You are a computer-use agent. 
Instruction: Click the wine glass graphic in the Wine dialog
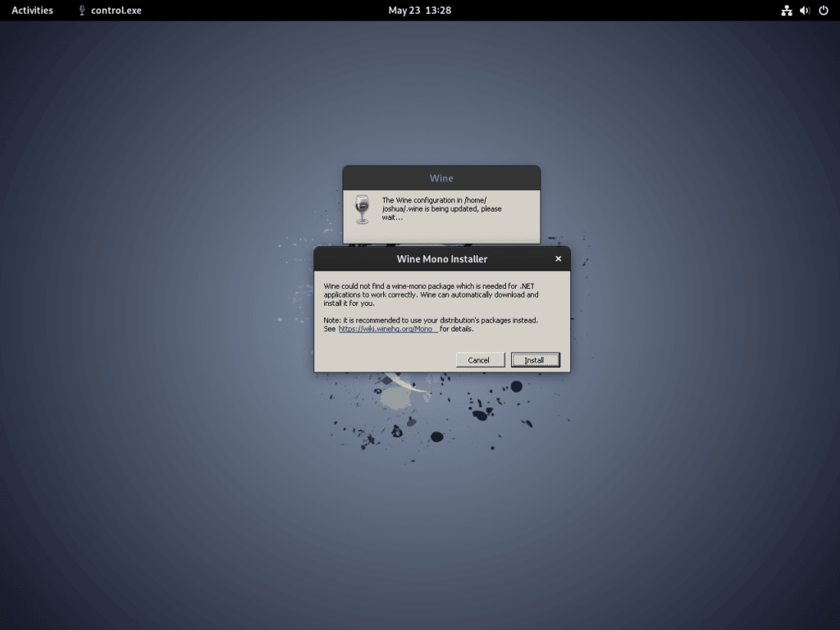361,209
